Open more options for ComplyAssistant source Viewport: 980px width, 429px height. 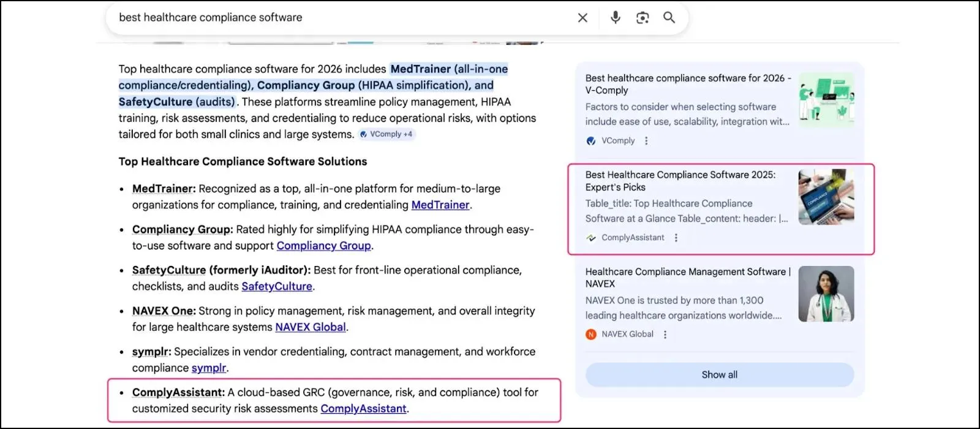tap(676, 238)
